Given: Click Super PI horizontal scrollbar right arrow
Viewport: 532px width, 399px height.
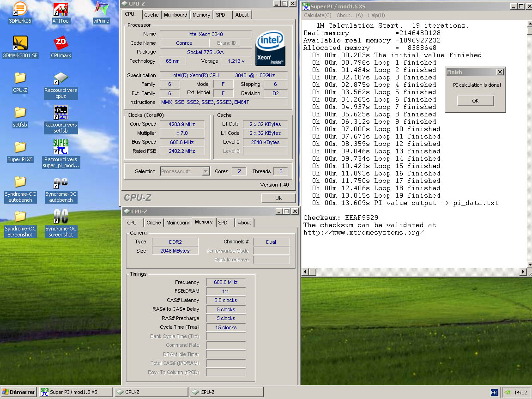Looking at the screenshot, I should pyautogui.click(x=523, y=272).
